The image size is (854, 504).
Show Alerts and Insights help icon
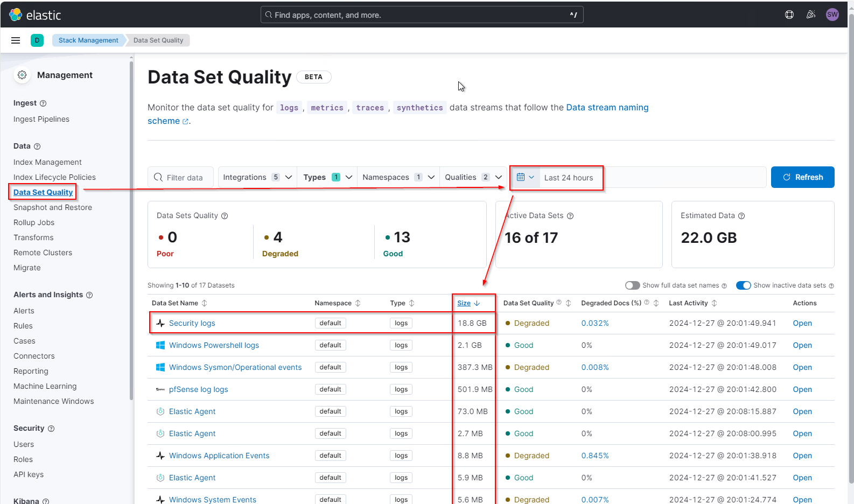89,295
